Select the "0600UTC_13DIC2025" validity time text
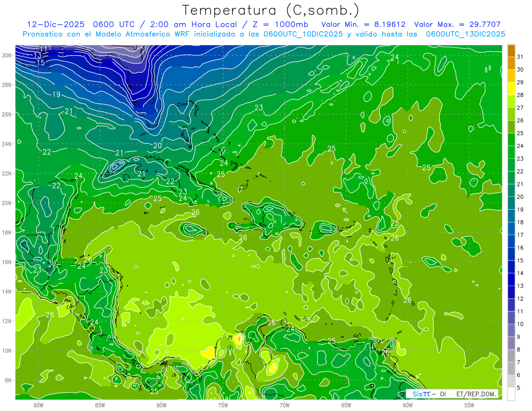Image resolution: width=532 pixels, height=411 pixels. (465, 34)
